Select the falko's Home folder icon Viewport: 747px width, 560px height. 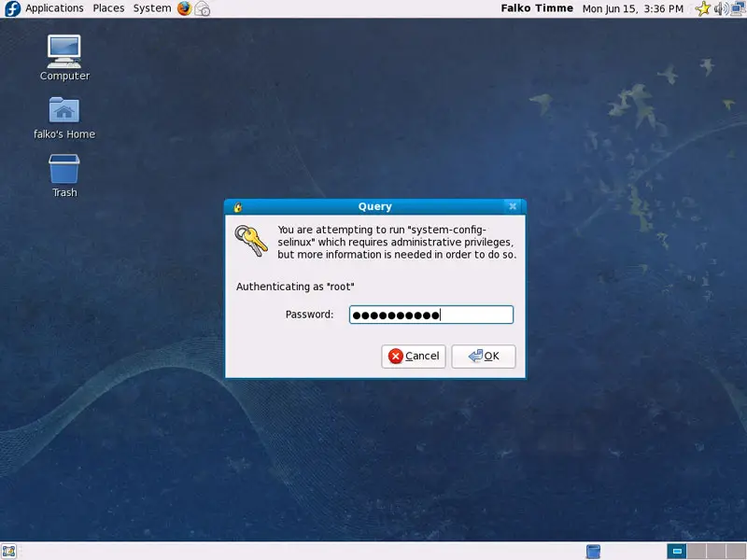(64, 118)
